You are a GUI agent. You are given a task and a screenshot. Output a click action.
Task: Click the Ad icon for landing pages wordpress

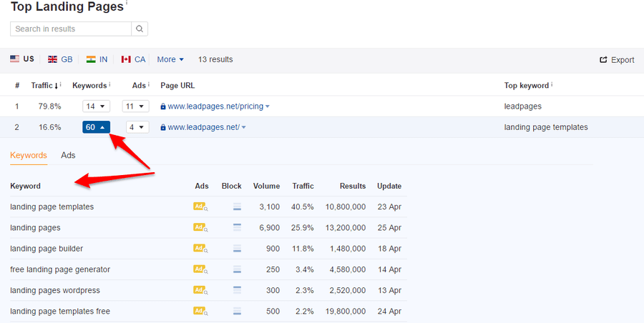click(200, 290)
